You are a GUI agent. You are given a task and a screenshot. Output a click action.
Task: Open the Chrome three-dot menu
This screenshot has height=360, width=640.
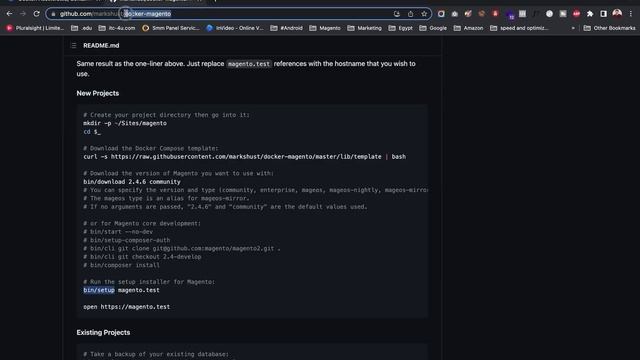click(x=631, y=14)
